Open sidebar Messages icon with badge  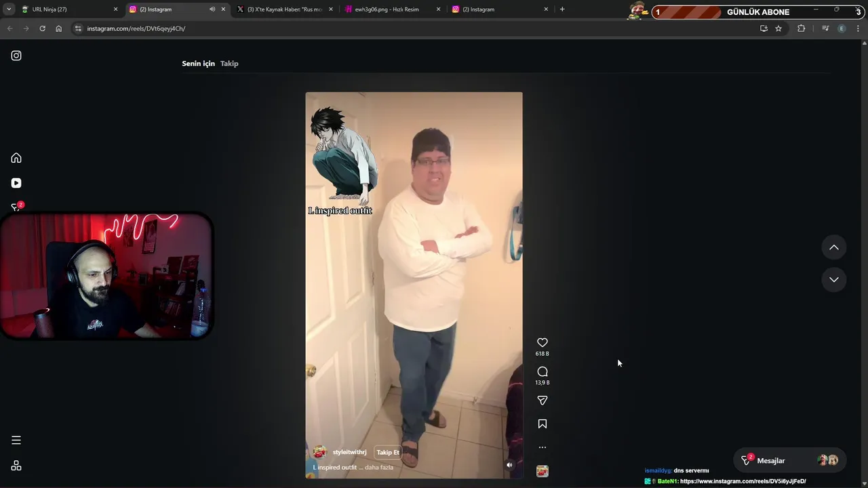(16, 207)
